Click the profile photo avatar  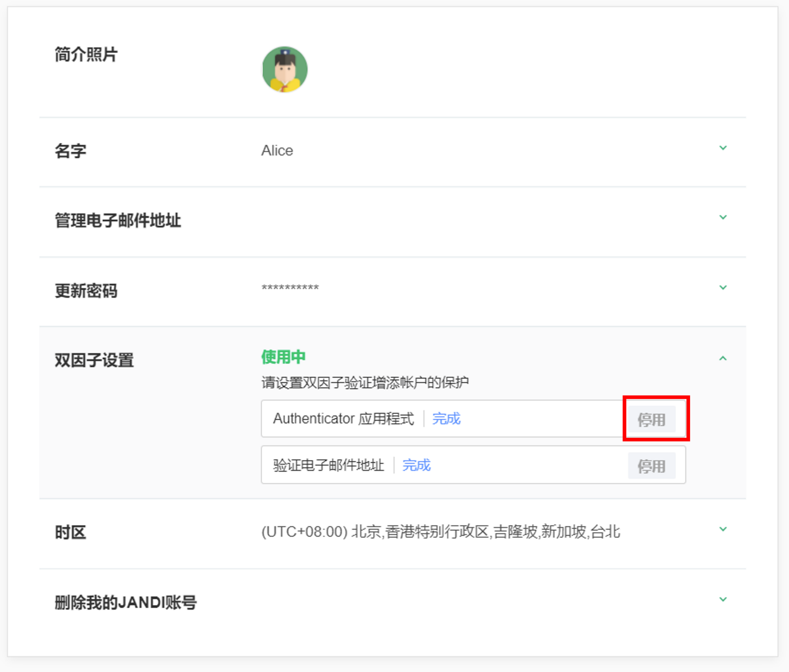tap(284, 69)
